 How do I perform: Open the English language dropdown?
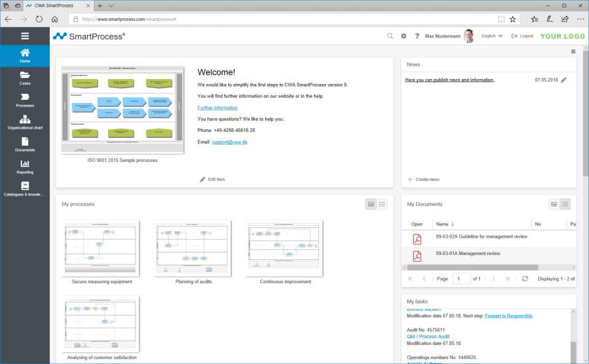coord(491,36)
